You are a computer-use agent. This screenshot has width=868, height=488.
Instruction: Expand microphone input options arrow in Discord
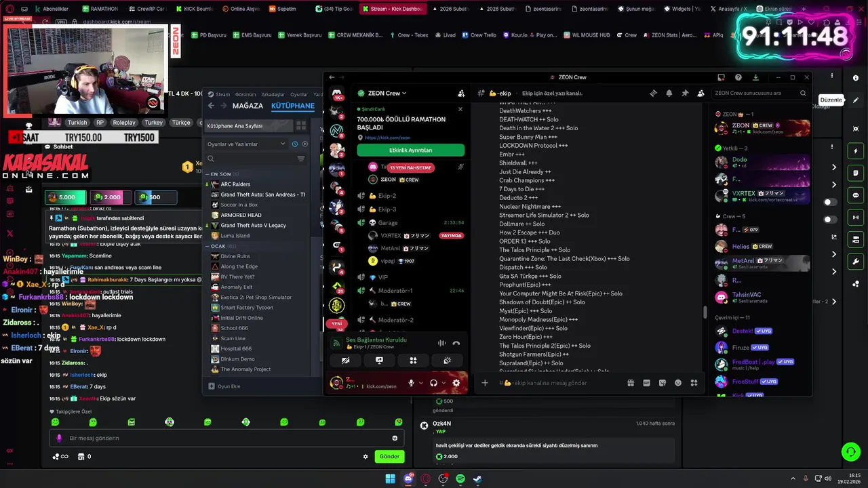click(420, 383)
